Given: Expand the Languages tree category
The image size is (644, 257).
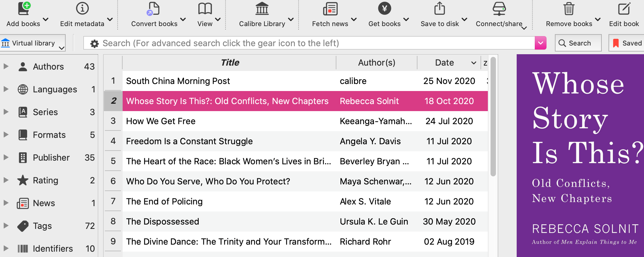Looking at the screenshot, I should (x=6, y=89).
